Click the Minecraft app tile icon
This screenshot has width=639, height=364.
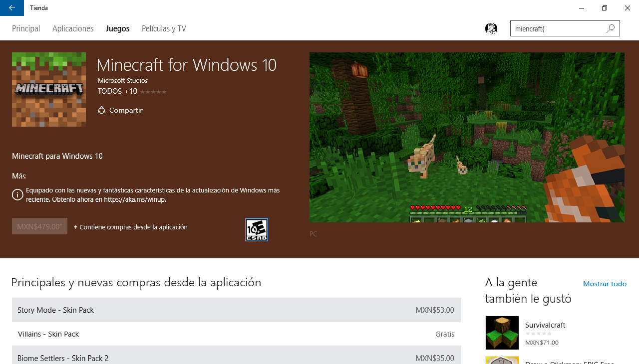[x=49, y=90]
